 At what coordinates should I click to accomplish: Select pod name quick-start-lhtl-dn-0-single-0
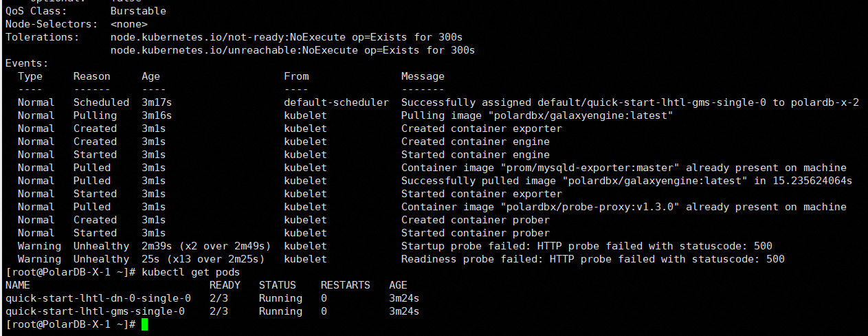tap(98, 298)
